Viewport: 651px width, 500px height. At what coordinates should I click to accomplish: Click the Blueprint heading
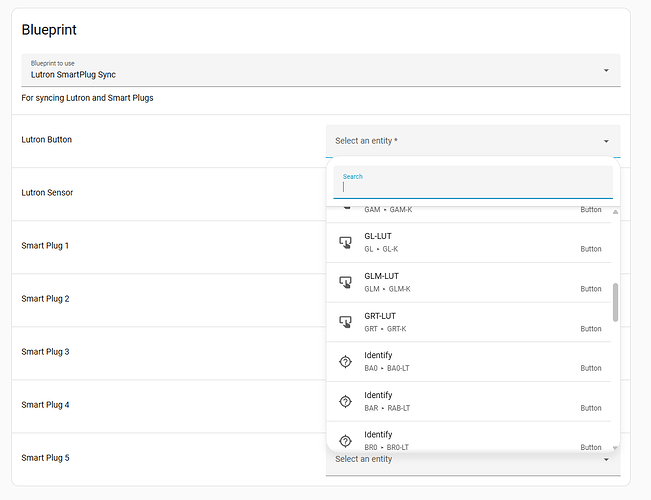(x=49, y=30)
